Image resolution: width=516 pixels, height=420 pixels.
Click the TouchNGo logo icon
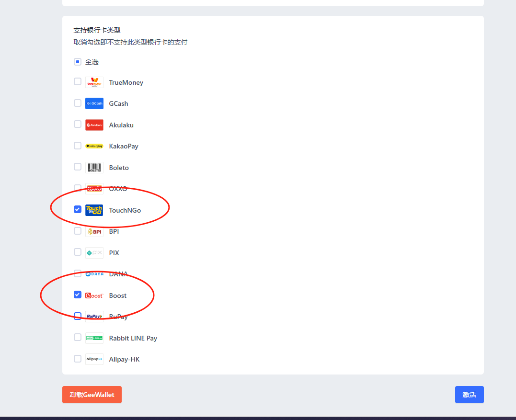[94, 210]
